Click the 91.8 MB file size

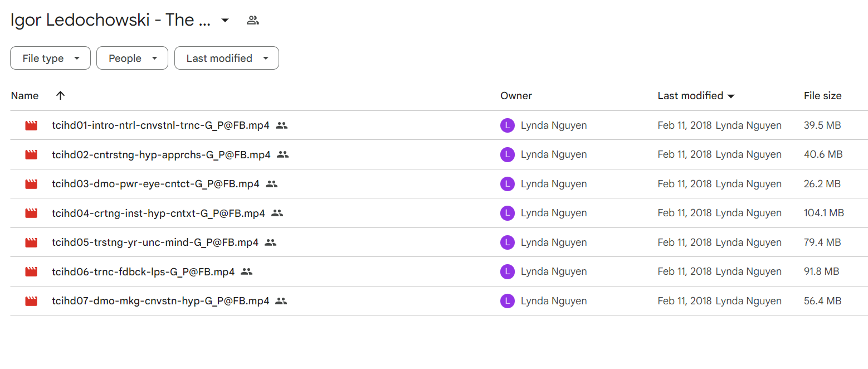[822, 271]
